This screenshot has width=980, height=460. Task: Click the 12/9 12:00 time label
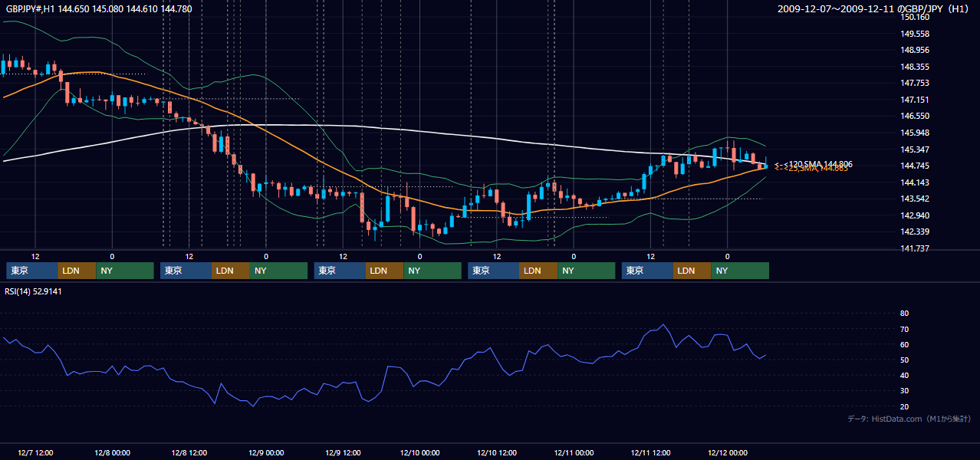[x=343, y=452]
